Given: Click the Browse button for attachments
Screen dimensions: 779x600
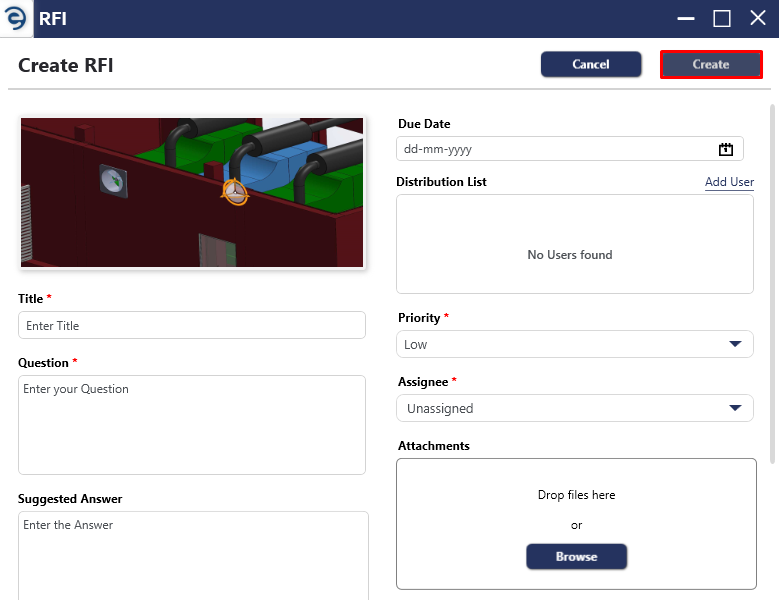Looking at the screenshot, I should click(576, 556).
